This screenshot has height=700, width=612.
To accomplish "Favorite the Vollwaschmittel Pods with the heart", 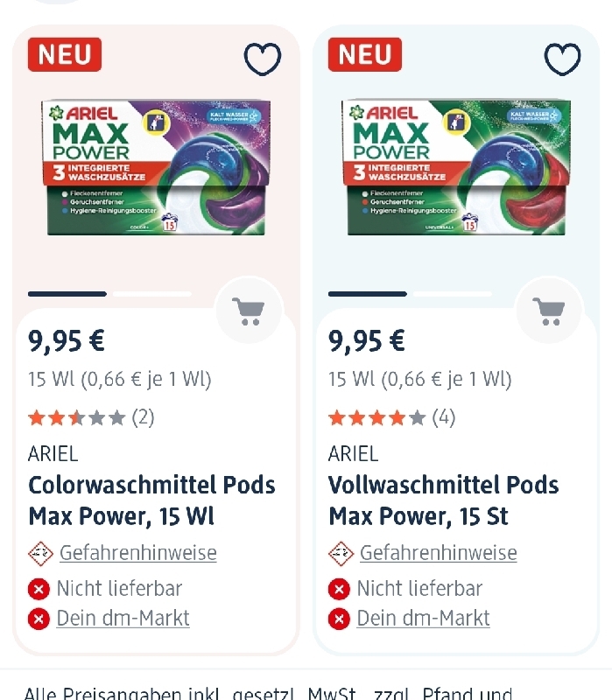I will pyautogui.click(x=562, y=59).
